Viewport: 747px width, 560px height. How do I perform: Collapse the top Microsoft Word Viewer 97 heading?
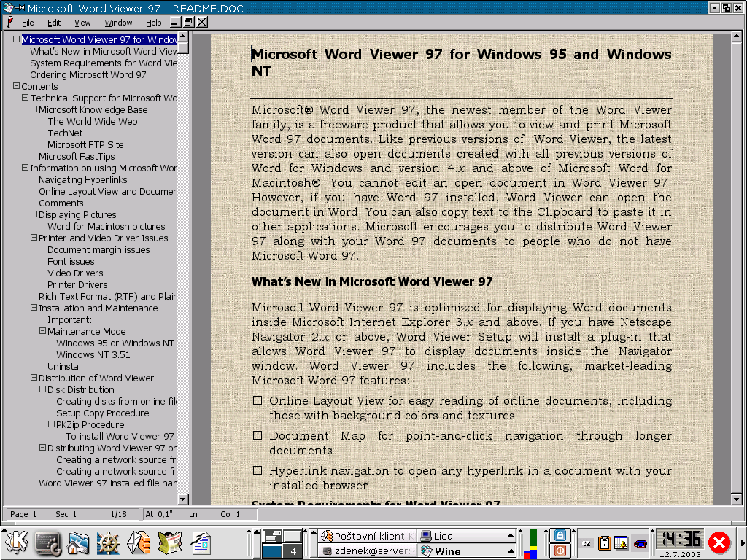coord(16,39)
